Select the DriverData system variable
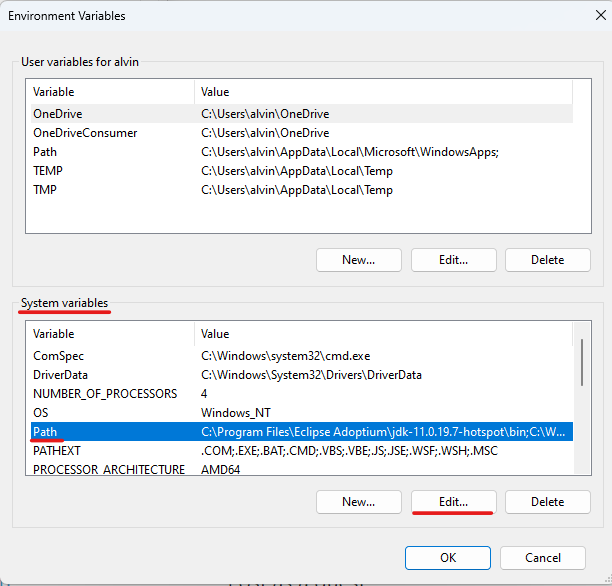 60,375
